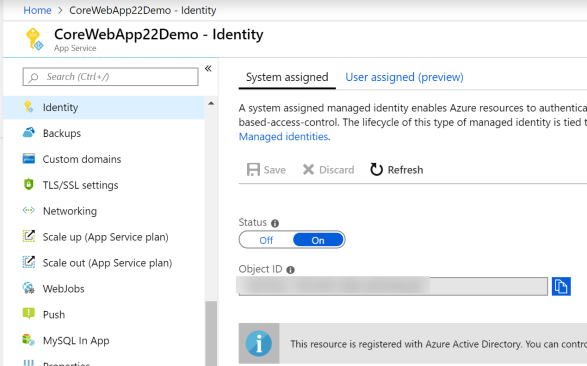
Task: Click the Scale up icon
Action: pos(28,236)
